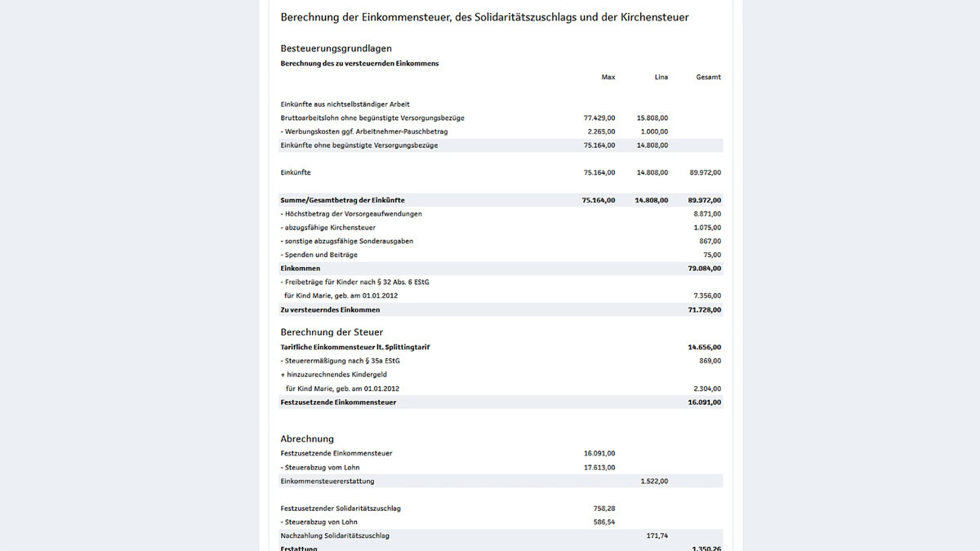Click the "Max" column header
This screenshot has width=980, height=551.
click(x=608, y=78)
